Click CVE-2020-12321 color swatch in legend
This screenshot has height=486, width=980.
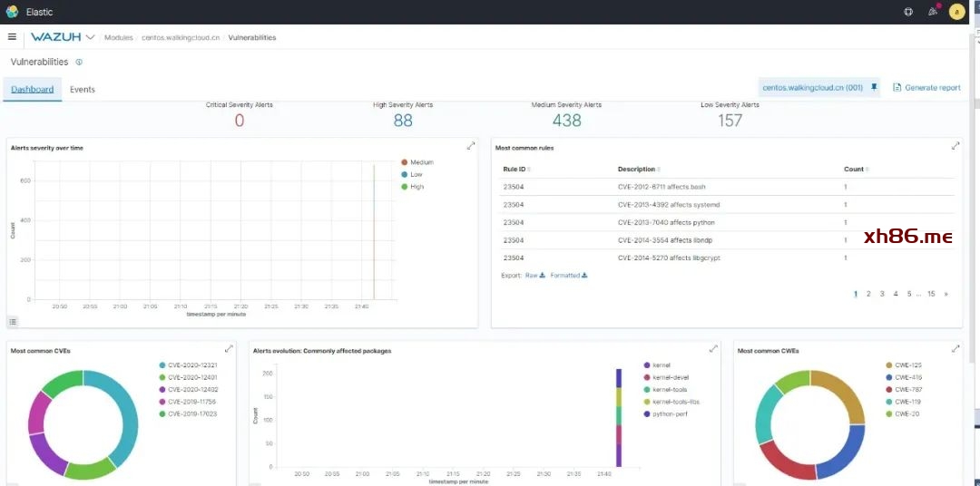(162, 365)
